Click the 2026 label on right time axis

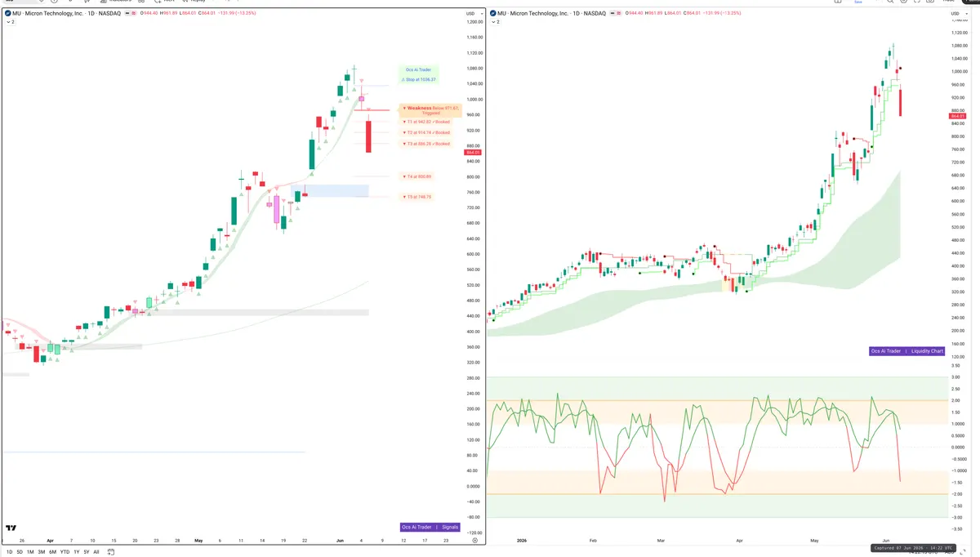point(521,541)
